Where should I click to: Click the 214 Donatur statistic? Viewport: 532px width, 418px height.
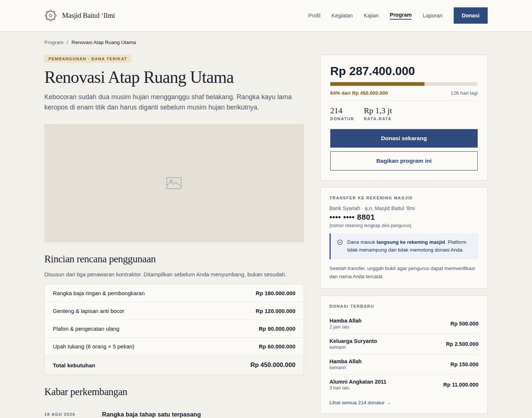[342, 114]
